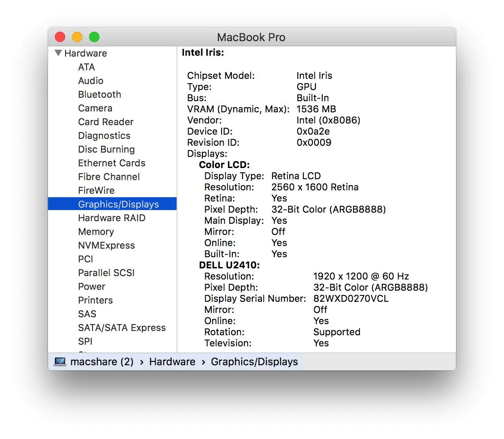Show Camera hardware information
Screen dimensions: 504x439
point(95,108)
